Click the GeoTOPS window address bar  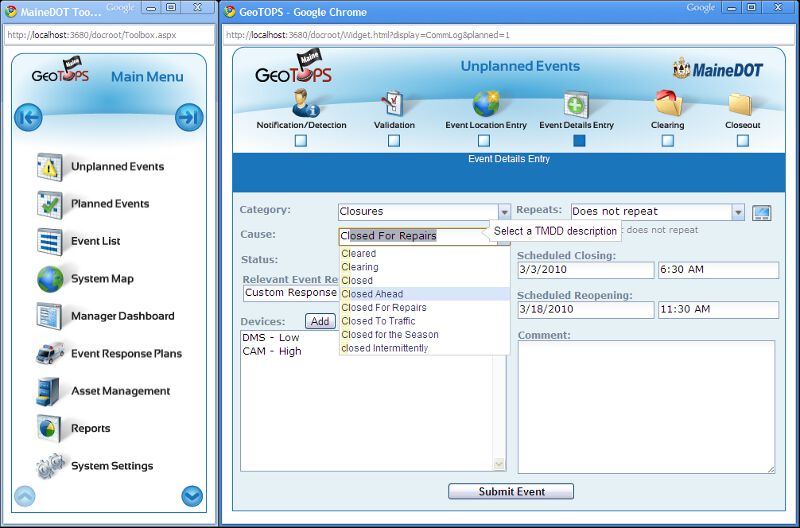(509, 35)
